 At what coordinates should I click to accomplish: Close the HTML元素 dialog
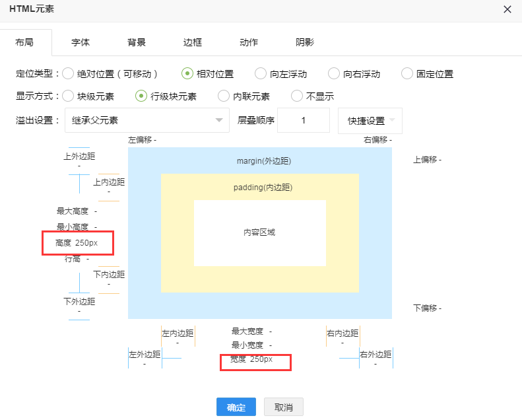[x=507, y=9]
